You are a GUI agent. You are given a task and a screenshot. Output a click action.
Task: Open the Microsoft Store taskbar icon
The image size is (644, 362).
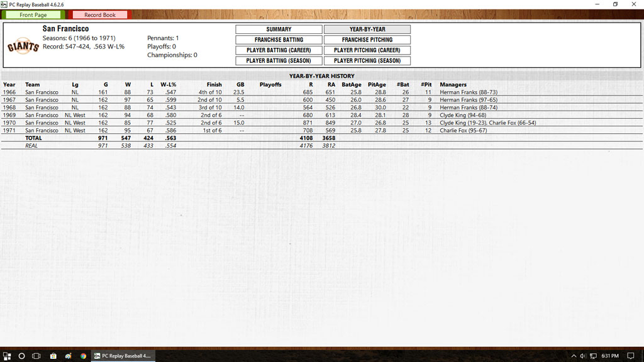tap(53, 356)
